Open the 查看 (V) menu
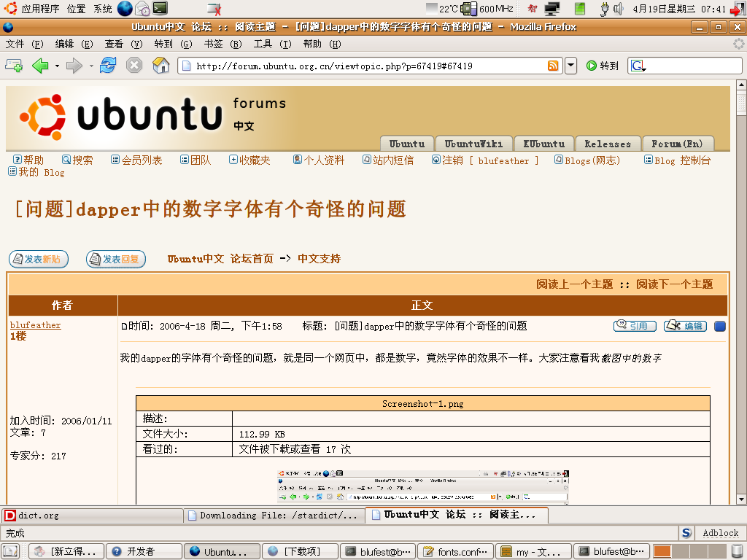 tap(123, 44)
